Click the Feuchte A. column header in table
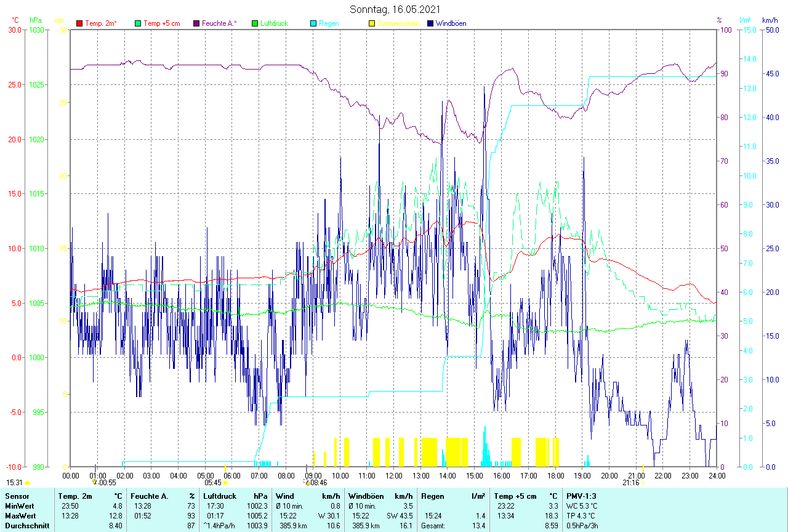This screenshot has height=532, width=788. (150, 496)
